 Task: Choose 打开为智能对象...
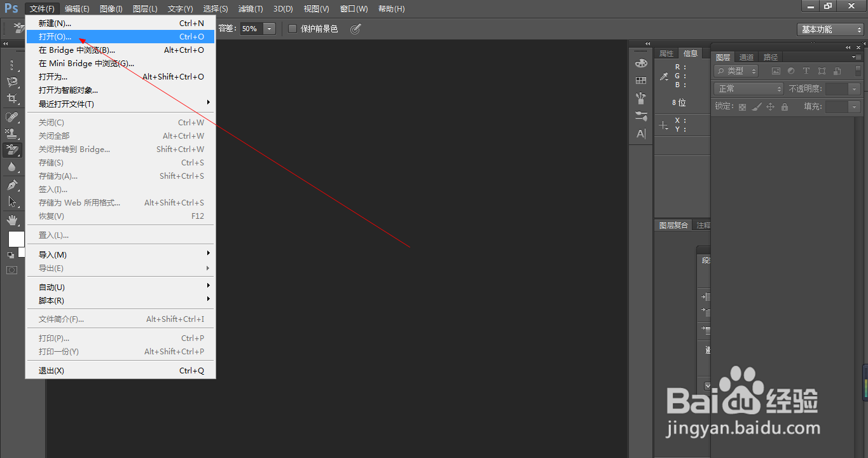click(x=121, y=90)
